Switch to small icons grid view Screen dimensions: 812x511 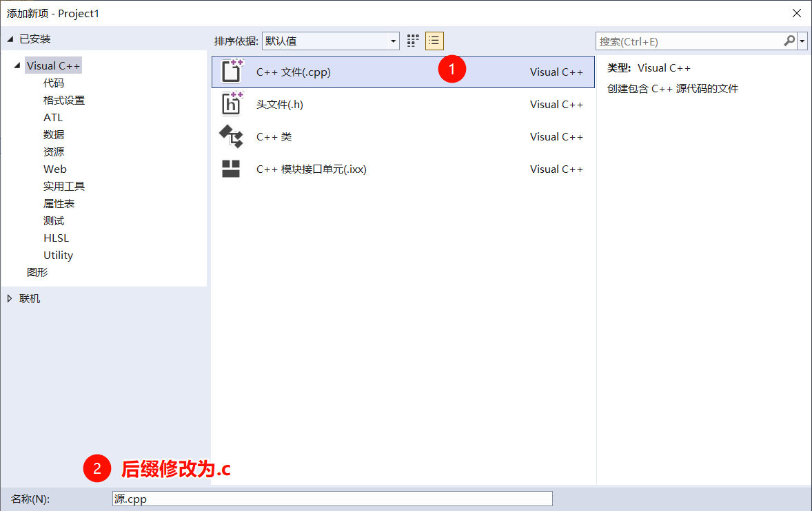click(413, 41)
